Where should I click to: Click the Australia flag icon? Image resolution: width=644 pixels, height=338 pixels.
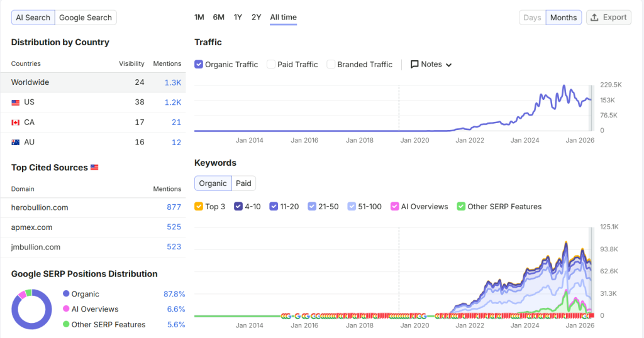(16, 143)
